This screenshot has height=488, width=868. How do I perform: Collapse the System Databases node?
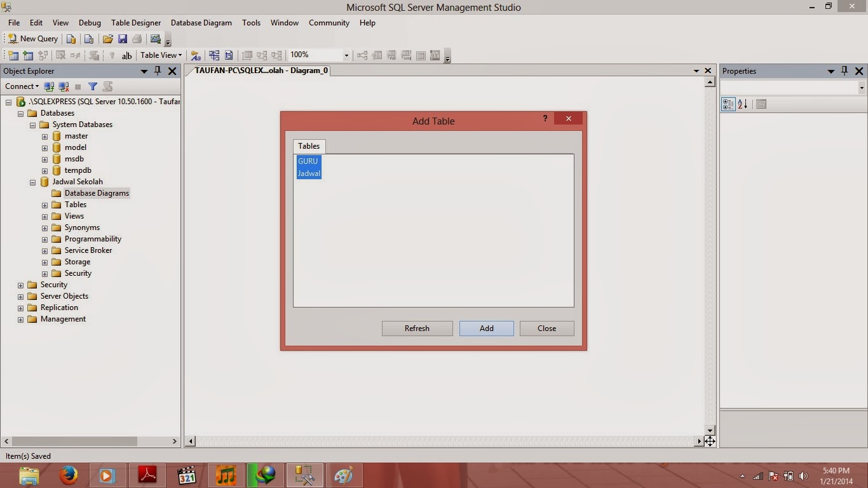[x=32, y=125]
